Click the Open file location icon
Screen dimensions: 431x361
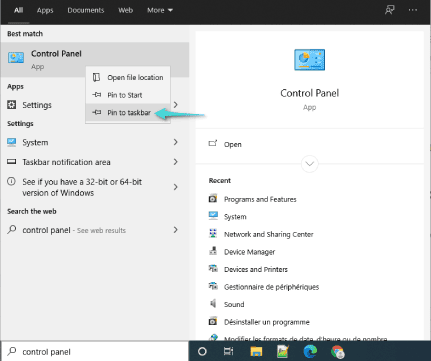pos(96,77)
